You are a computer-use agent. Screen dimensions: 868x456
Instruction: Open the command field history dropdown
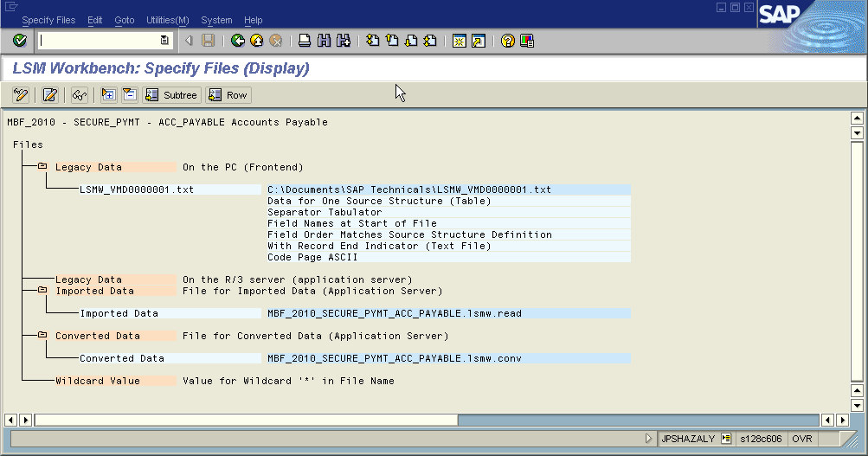(x=164, y=41)
